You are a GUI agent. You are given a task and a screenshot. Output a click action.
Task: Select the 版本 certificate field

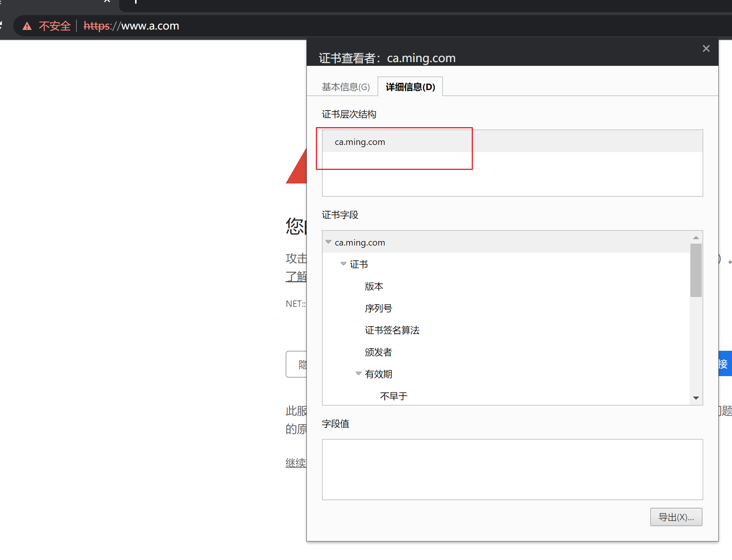(x=374, y=286)
